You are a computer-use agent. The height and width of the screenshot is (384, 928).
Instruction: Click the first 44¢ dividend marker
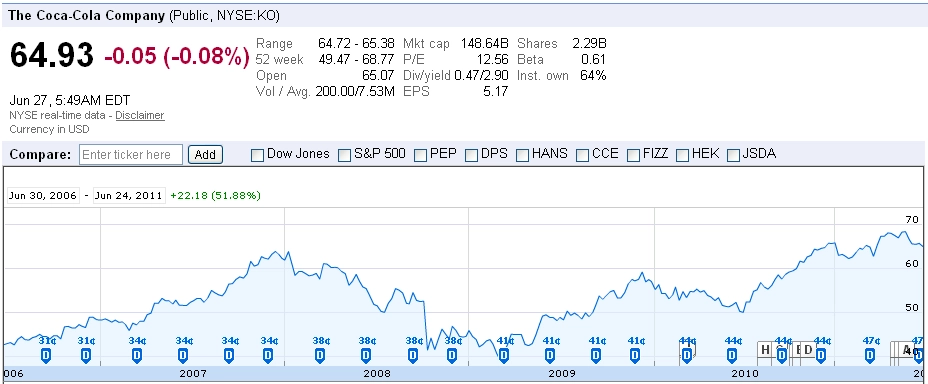click(687, 356)
